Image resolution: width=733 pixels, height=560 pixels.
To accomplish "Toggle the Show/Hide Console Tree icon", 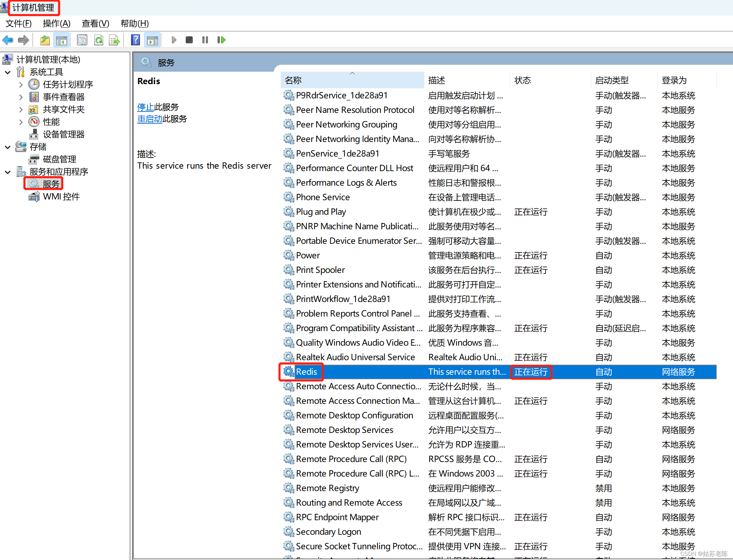I will coord(62,40).
